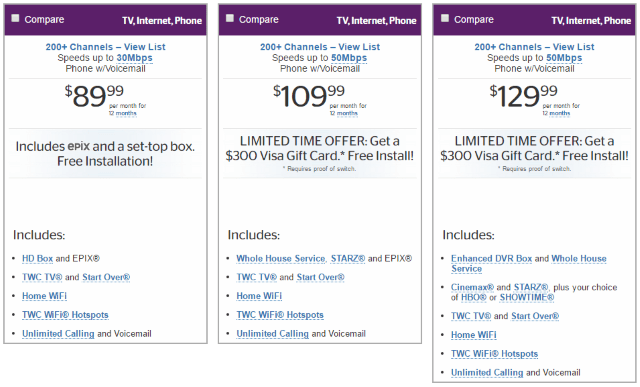Open Whole House Service link in middle plan
Image resolution: width=640 pixels, height=387 pixels.
281,258
